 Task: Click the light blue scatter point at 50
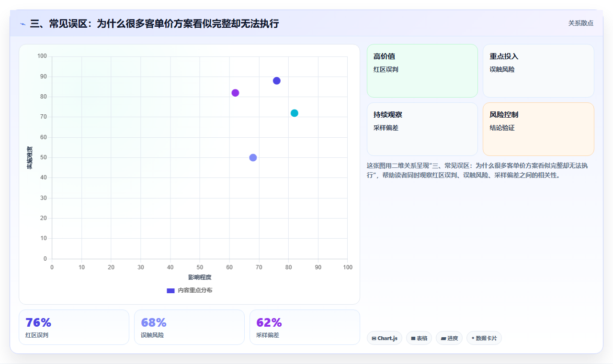pyautogui.click(x=253, y=158)
